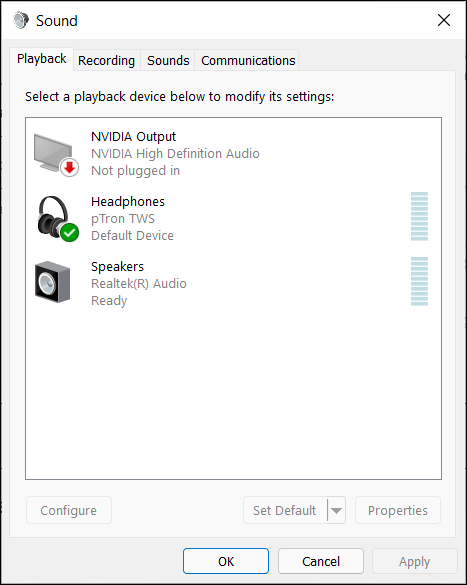
Task: Click the Headphones volume level meter
Action: [x=419, y=216]
